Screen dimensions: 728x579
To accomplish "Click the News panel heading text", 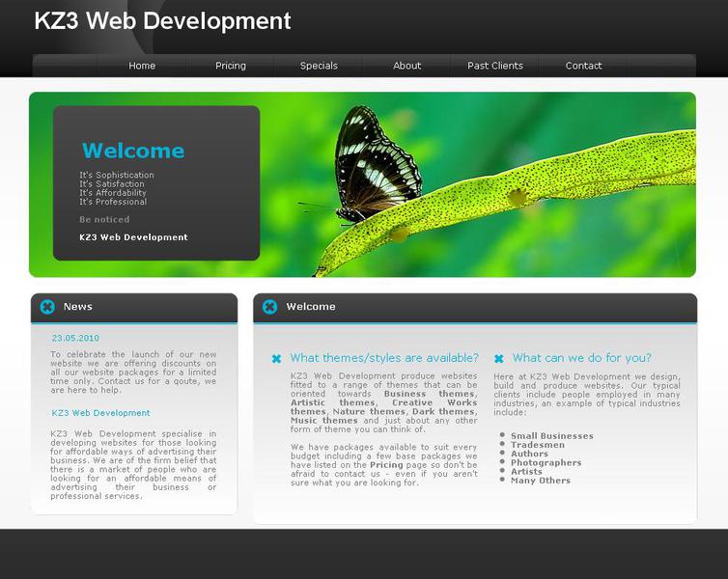I will pos(78,307).
